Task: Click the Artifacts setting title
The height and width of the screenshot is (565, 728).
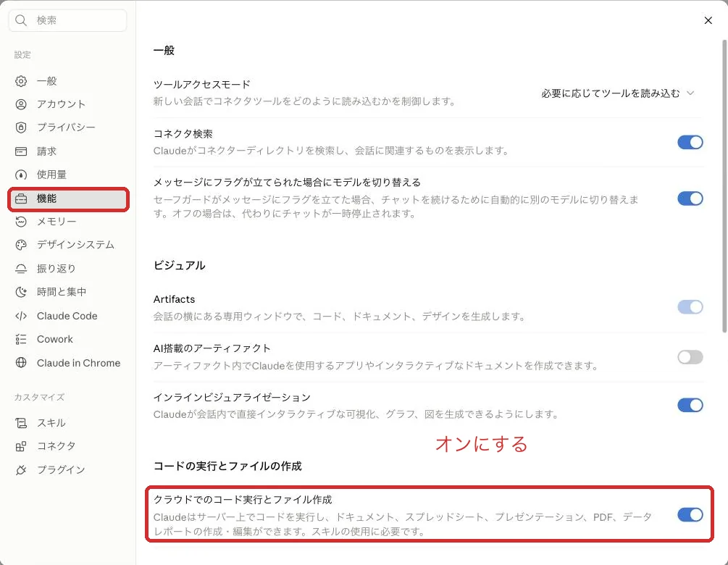Action: (174, 299)
